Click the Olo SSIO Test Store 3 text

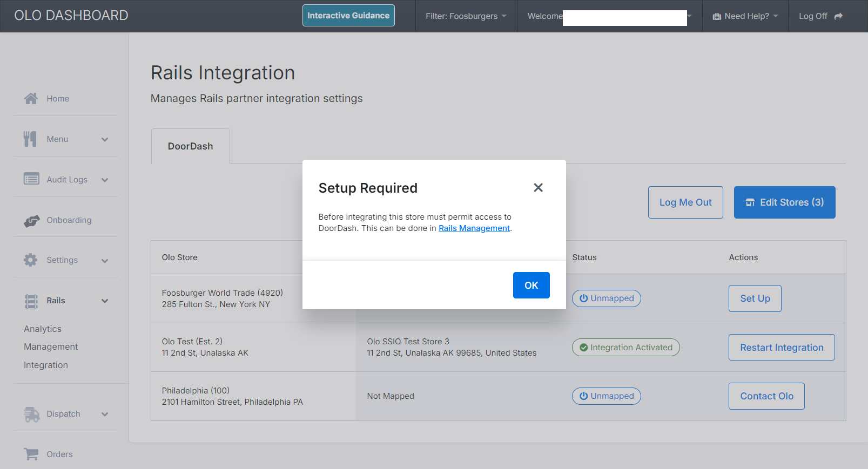click(x=408, y=342)
